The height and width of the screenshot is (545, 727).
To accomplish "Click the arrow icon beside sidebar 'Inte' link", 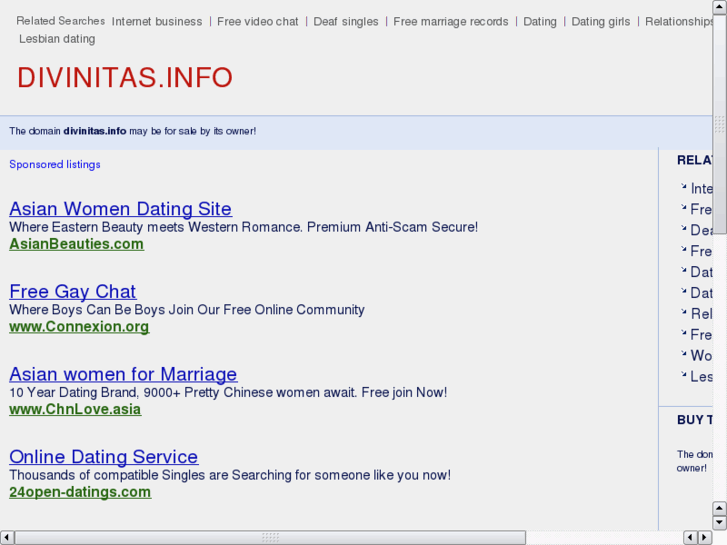I will 683,186.
